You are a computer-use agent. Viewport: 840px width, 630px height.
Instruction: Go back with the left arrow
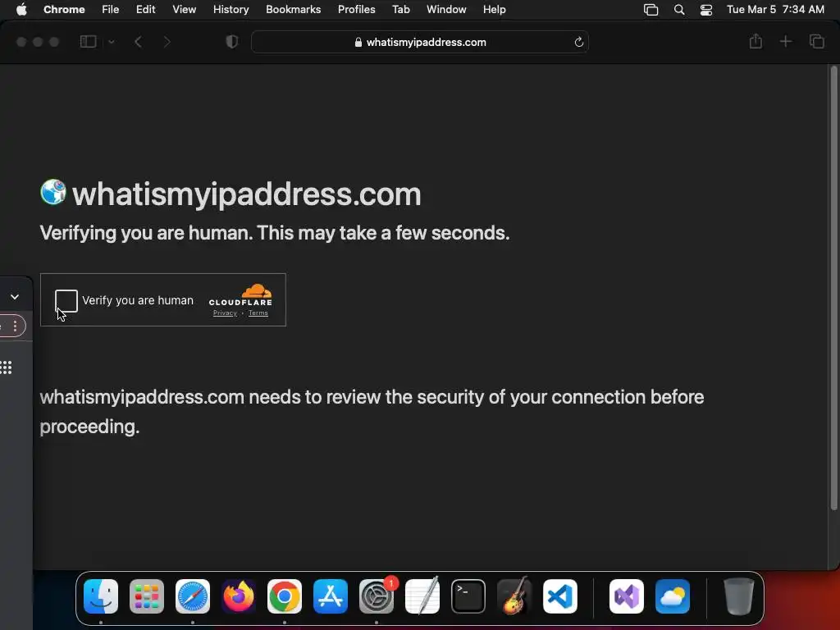tap(138, 42)
